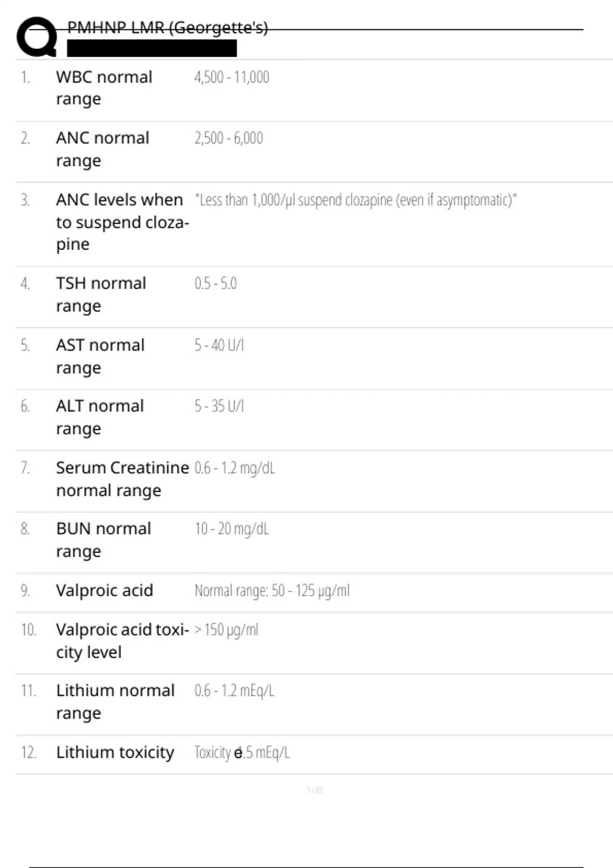Click the 10 - 20 mg/dL answer
The image size is (613, 868).
click(231, 528)
